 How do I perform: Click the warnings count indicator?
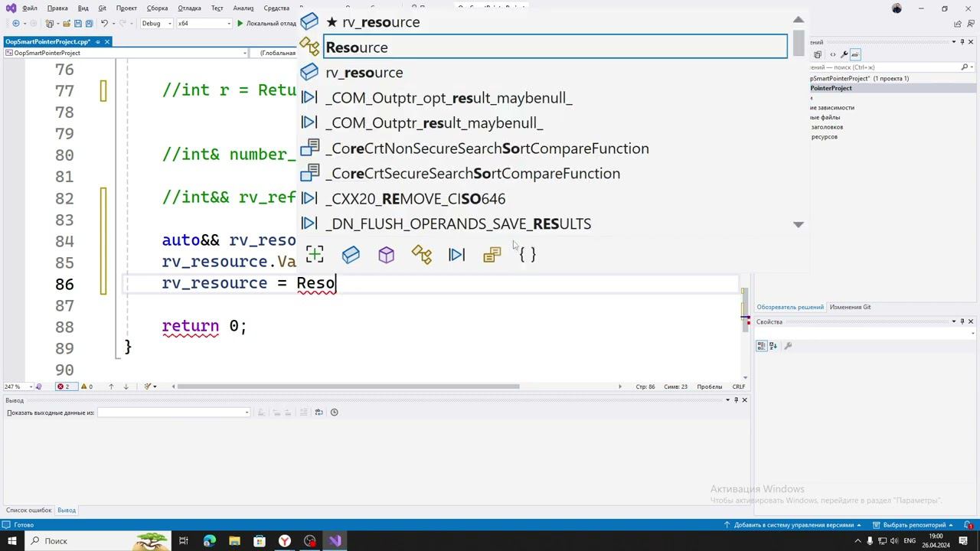pos(87,386)
